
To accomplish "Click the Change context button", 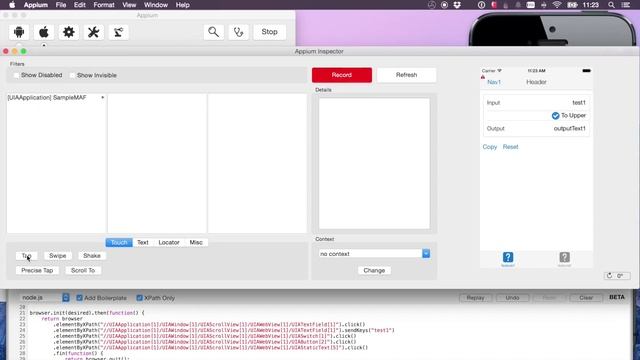I will [x=374, y=270].
